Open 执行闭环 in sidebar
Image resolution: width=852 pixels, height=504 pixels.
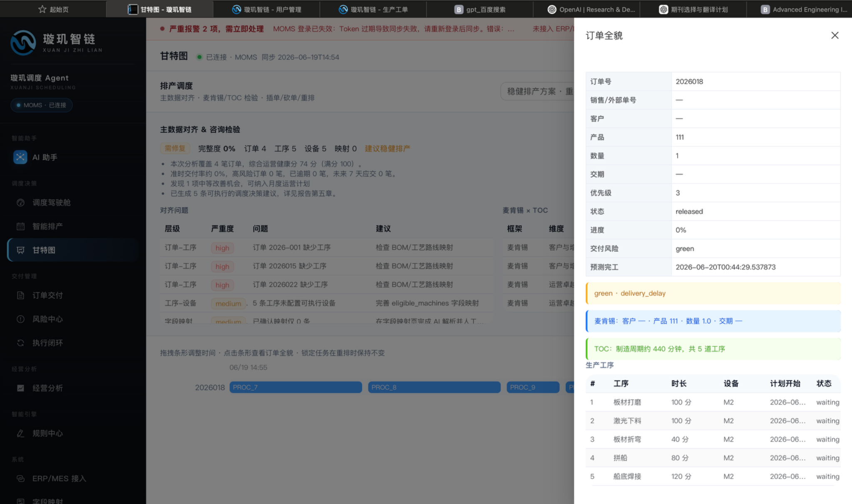pos(73,343)
